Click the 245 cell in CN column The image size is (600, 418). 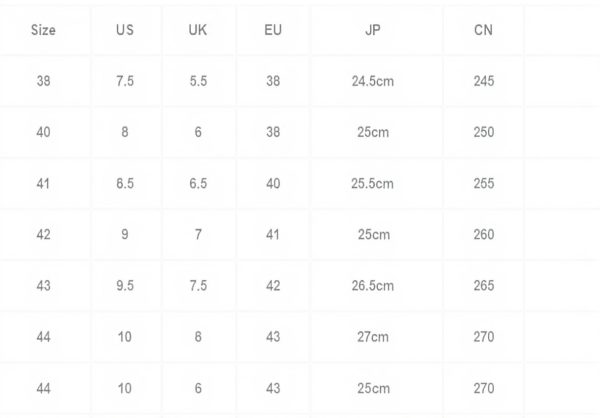483,81
